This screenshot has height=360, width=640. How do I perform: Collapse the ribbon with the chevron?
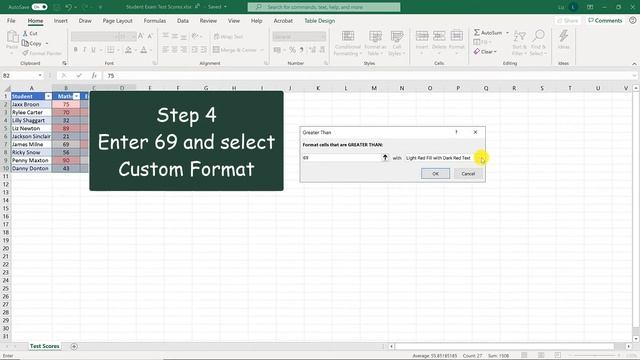point(634,64)
